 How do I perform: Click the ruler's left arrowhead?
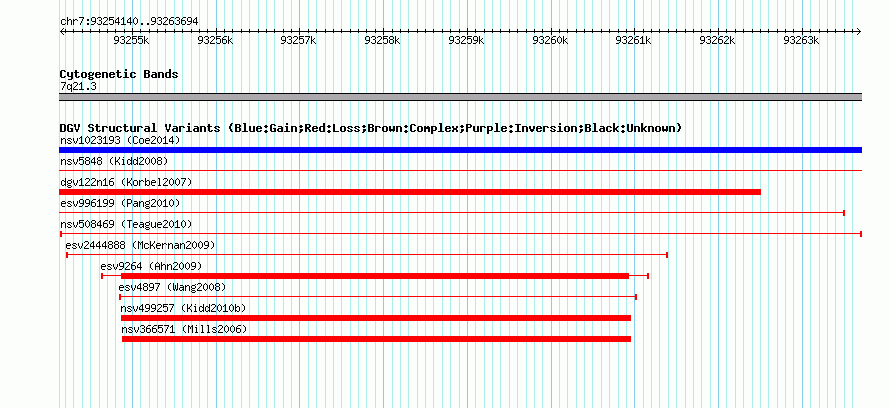click(x=62, y=31)
